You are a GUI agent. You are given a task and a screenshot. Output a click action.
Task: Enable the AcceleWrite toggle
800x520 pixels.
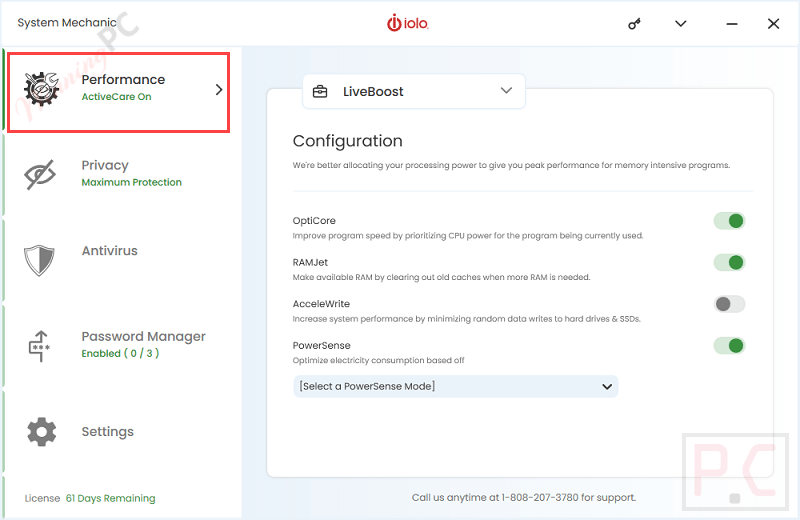(x=729, y=304)
